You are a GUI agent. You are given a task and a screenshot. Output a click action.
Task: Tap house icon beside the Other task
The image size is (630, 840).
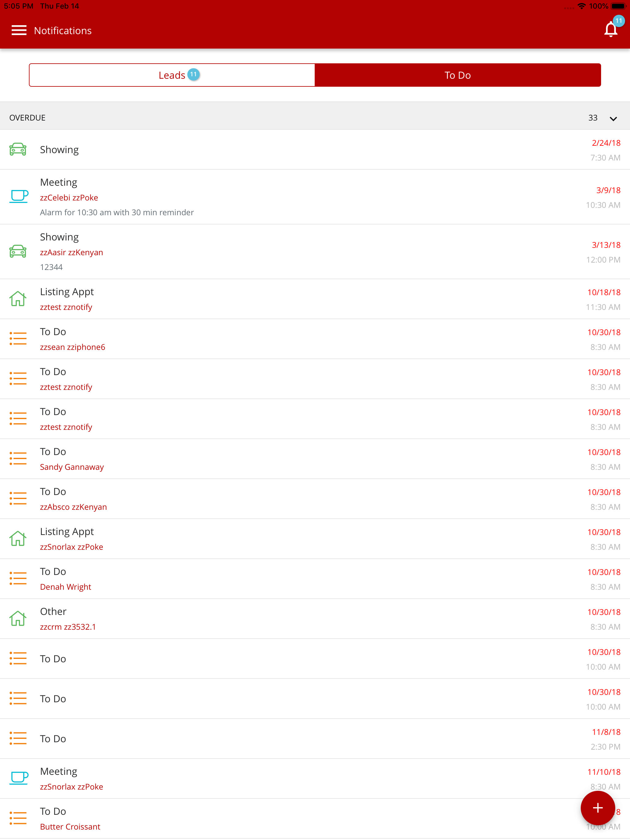[x=18, y=619]
